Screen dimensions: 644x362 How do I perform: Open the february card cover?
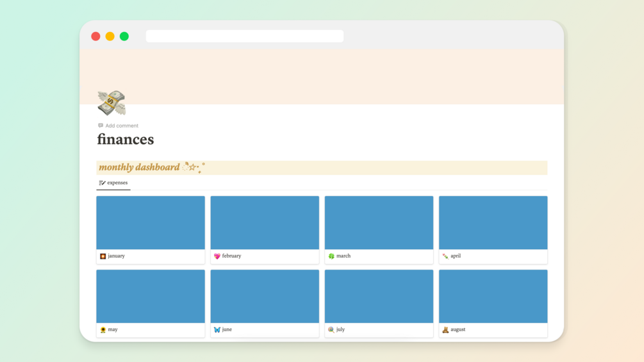265,222
